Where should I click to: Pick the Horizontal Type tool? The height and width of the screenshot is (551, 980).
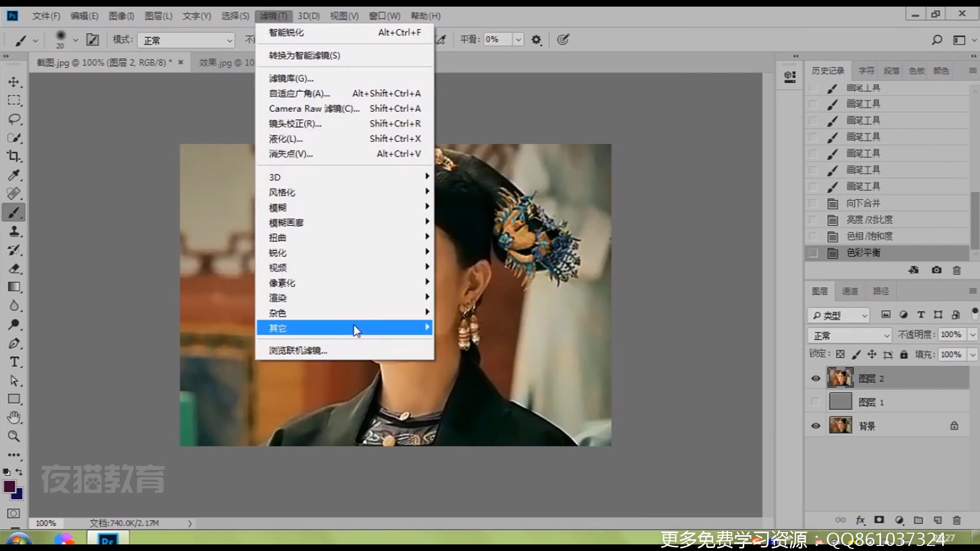(14, 362)
